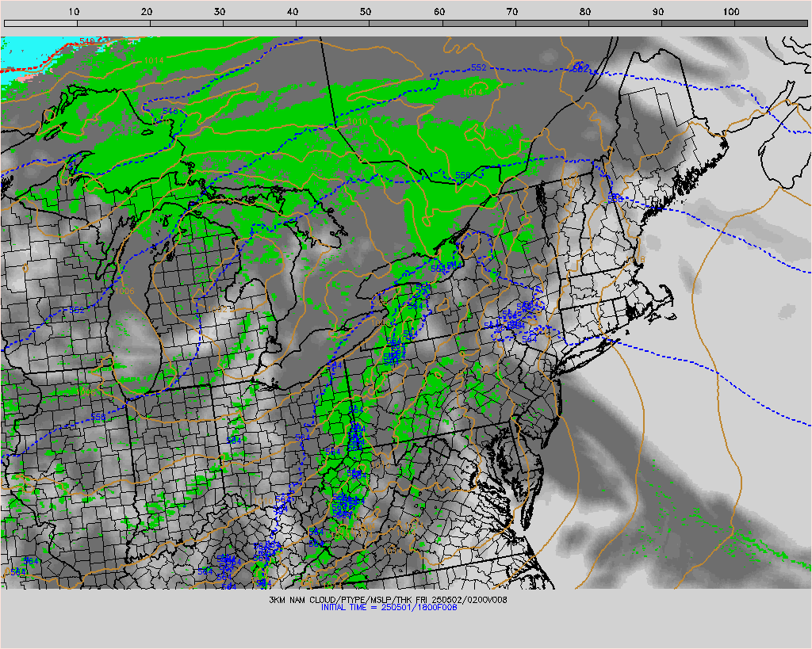Click the blue 556 thickness label over Illinois

pyautogui.click(x=98, y=417)
